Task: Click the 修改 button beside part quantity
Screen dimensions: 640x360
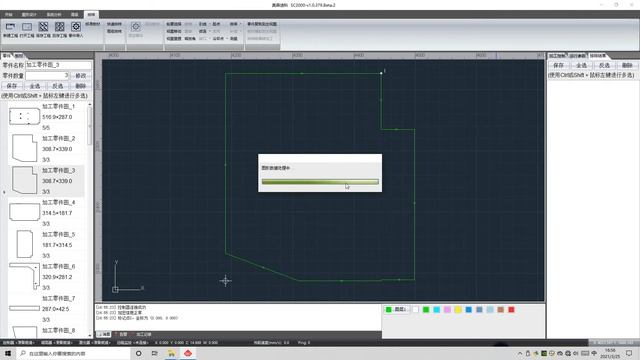Action: [81, 76]
